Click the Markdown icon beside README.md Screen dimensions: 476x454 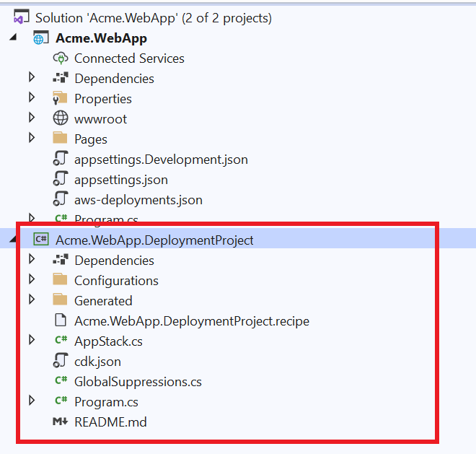tap(60, 422)
